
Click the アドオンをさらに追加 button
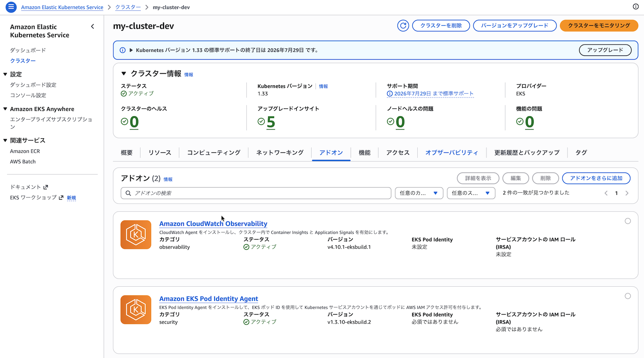tap(596, 178)
